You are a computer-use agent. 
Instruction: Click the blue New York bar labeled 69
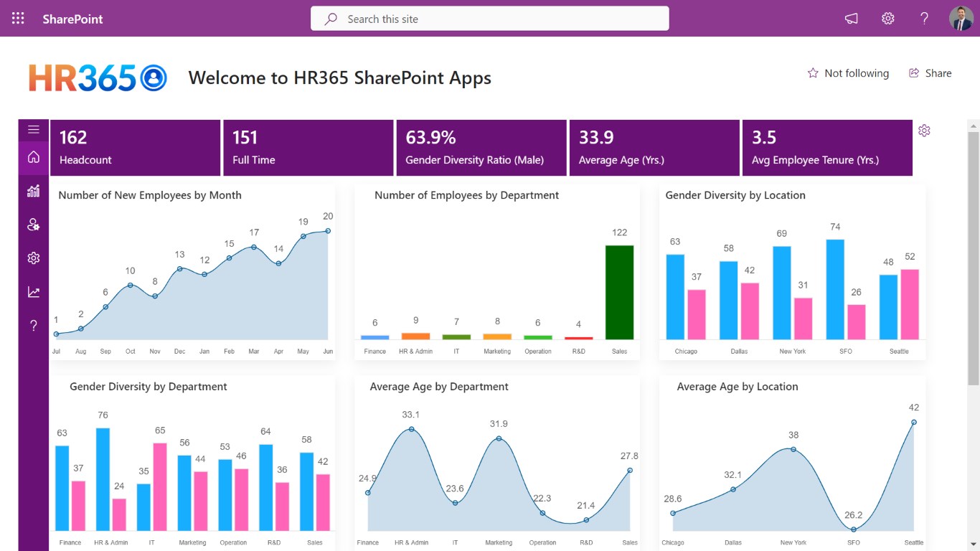(782, 293)
